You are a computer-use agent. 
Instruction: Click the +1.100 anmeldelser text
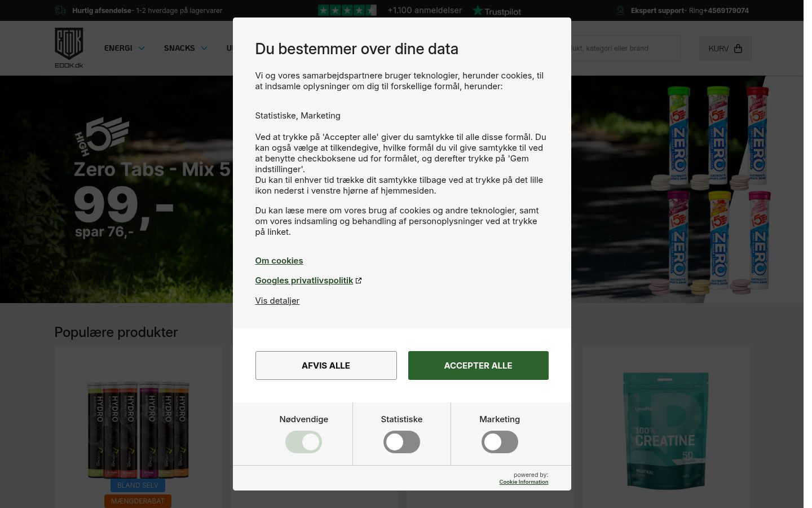point(425,10)
